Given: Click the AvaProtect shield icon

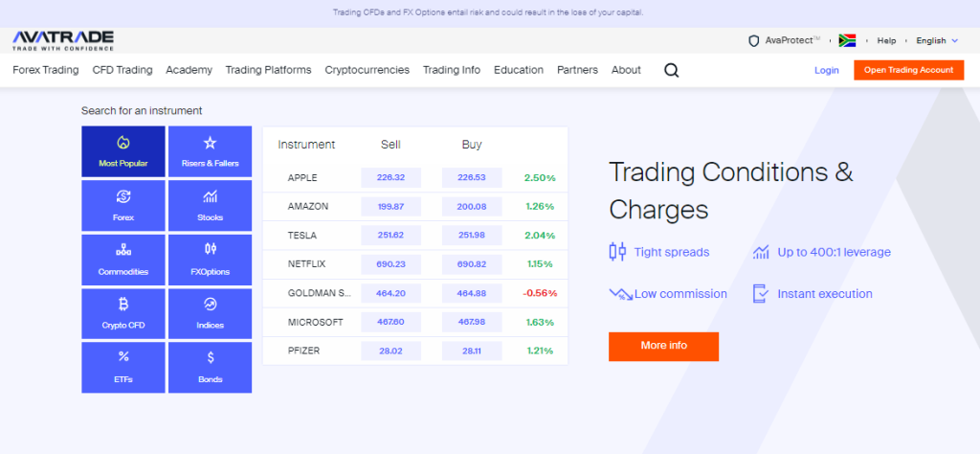Looking at the screenshot, I should [x=754, y=40].
